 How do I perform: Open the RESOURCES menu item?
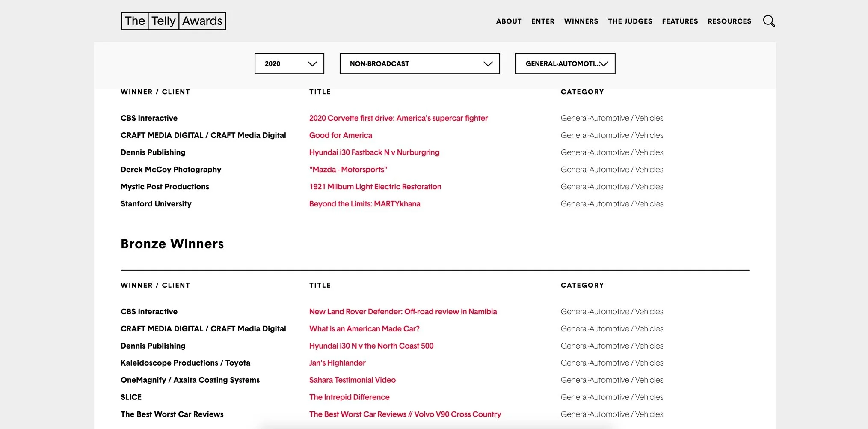[x=729, y=21]
